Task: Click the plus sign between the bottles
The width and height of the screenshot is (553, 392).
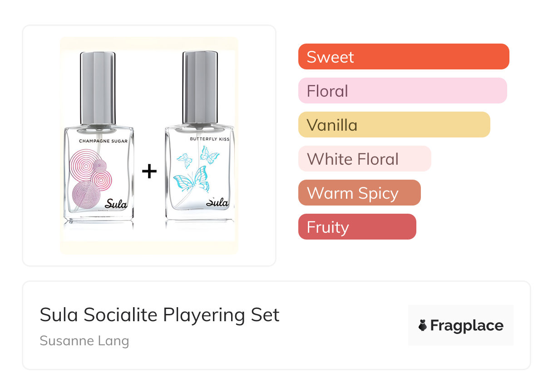Action: point(149,171)
